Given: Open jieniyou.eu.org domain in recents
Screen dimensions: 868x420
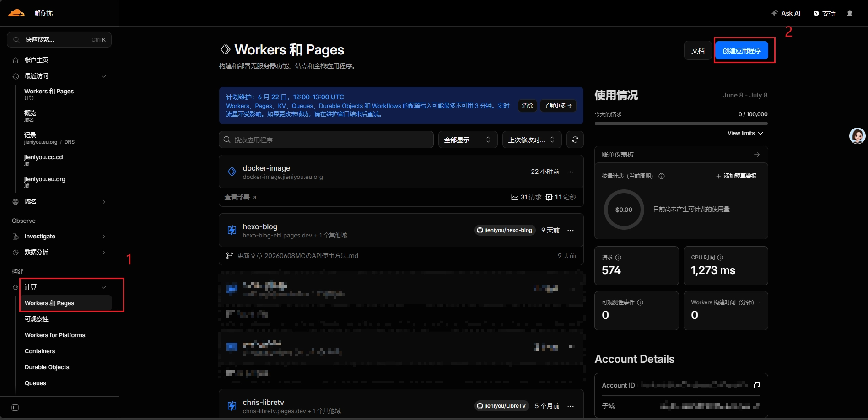Looking at the screenshot, I should point(45,182).
